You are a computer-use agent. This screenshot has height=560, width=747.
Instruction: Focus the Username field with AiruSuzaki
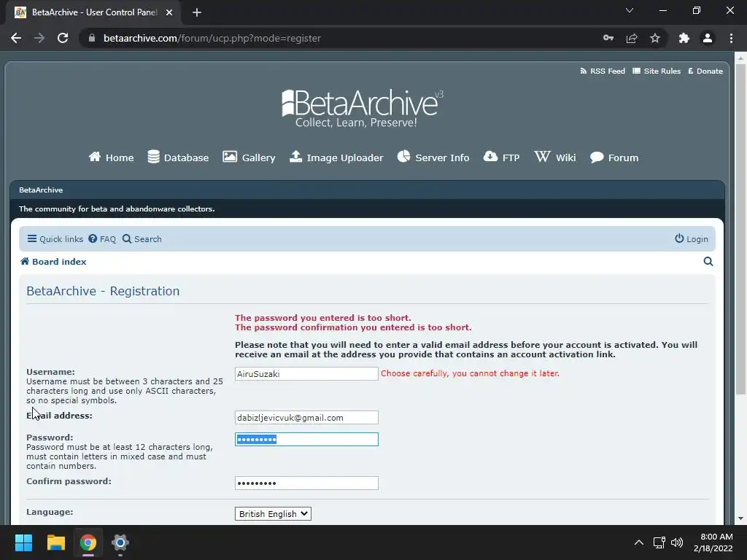click(x=307, y=374)
